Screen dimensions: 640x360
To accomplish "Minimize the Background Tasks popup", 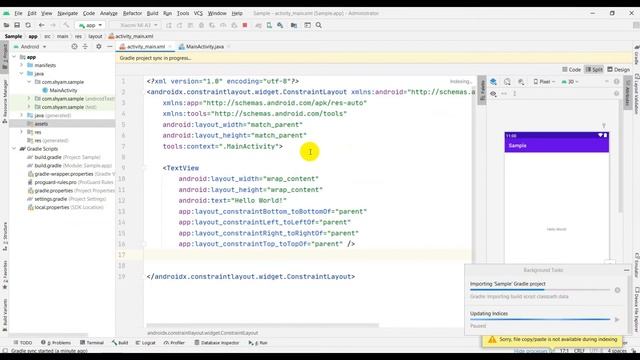I will (x=627, y=270).
